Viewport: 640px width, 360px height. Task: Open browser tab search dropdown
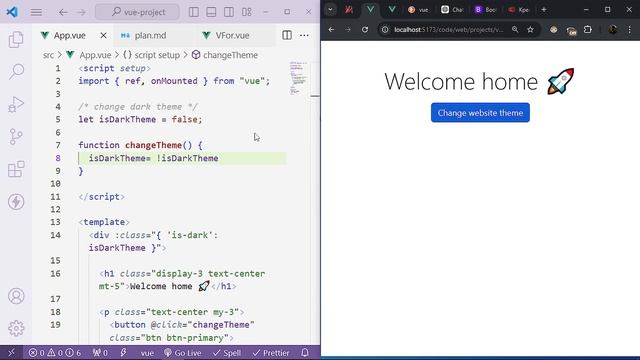pyautogui.click(x=330, y=9)
